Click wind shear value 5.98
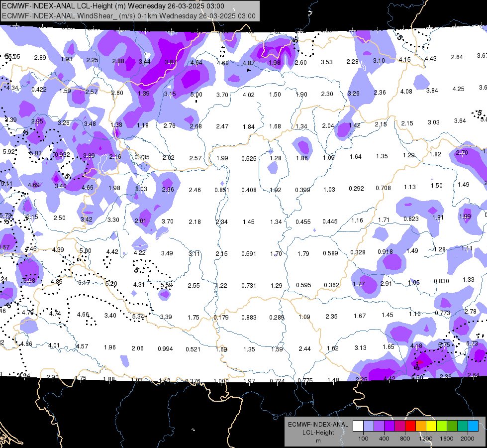This screenshot has height=448, width=487. (29, 280)
